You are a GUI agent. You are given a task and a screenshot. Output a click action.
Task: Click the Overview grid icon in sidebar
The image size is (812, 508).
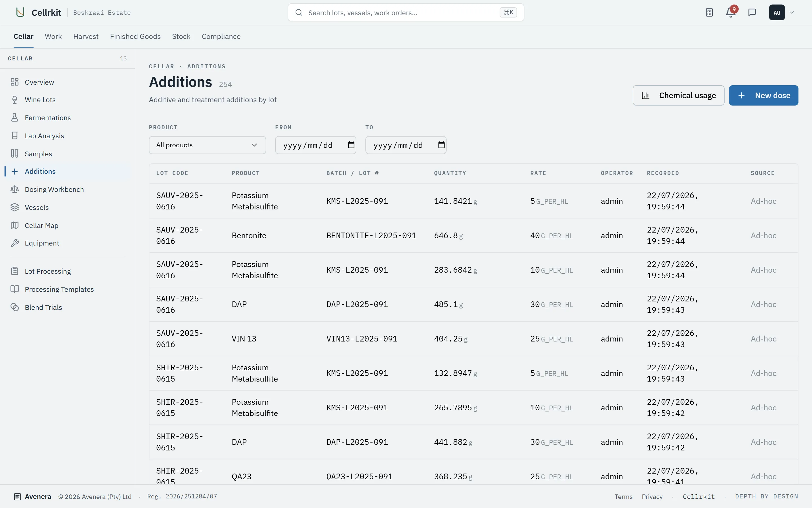point(14,82)
